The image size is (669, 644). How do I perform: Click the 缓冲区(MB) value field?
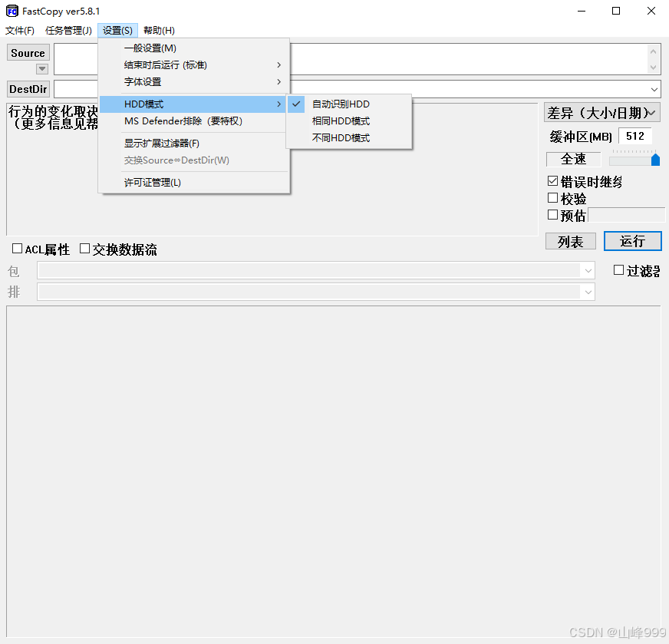(x=635, y=136)
